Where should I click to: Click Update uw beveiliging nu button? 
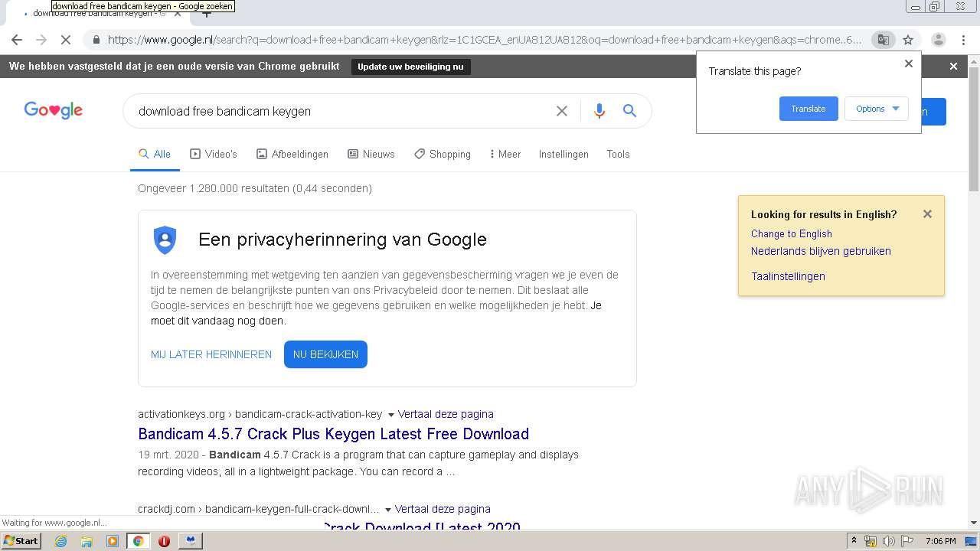[x=410, y=67]
